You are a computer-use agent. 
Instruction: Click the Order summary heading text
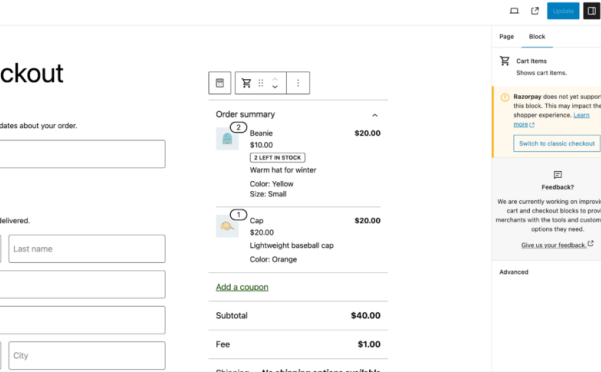(245, 114)
